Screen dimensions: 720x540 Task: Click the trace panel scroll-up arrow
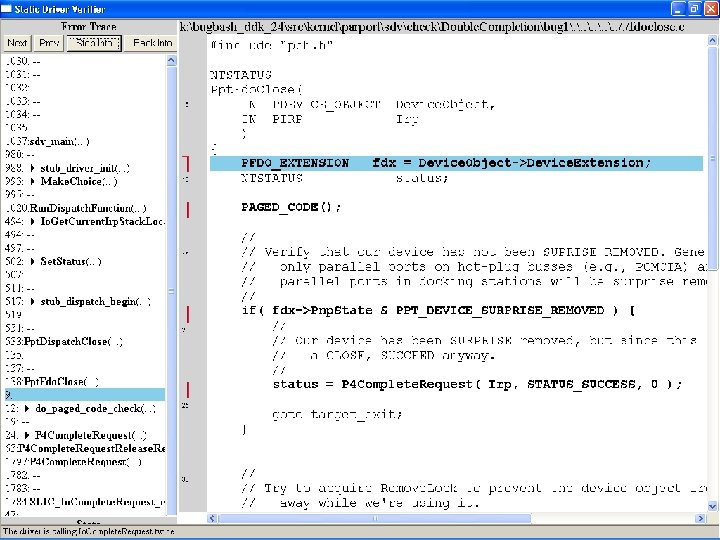click(x=171, y=61)
